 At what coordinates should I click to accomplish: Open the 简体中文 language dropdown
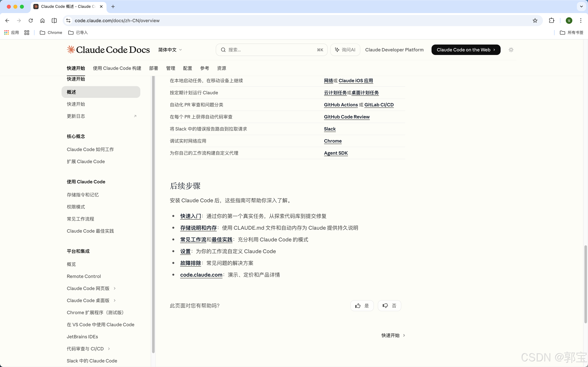click(170, 50)
